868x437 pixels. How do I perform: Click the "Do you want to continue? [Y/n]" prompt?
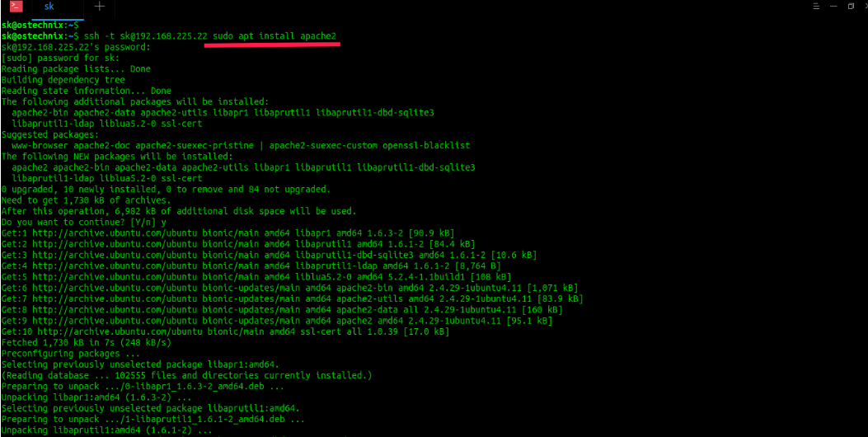click(81, 222)
